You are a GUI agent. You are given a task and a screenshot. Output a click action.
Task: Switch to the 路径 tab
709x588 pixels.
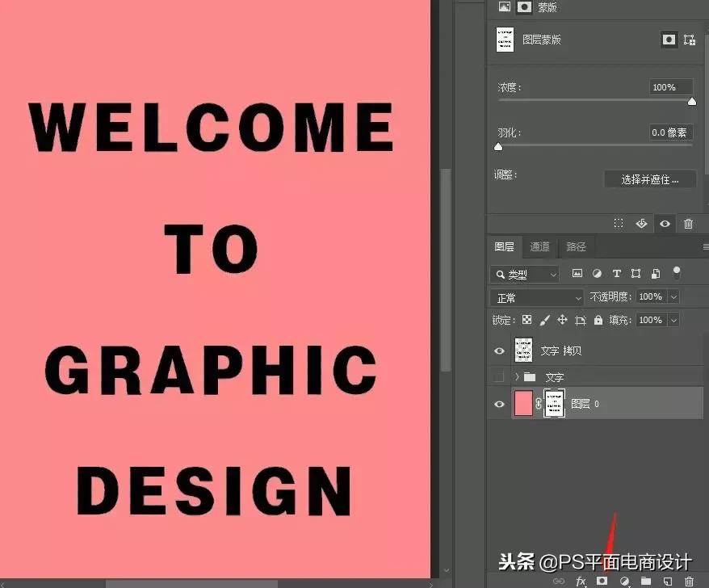[x=576, y=247]
